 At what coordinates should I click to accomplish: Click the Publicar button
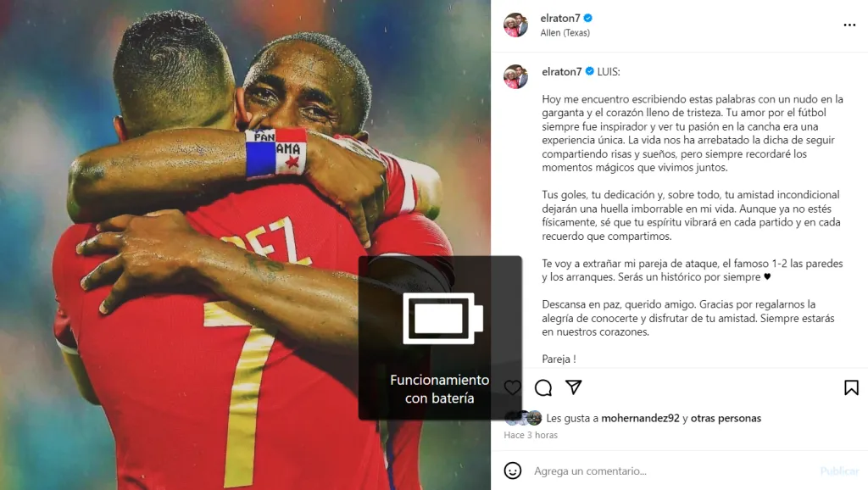tap(839, 471)
